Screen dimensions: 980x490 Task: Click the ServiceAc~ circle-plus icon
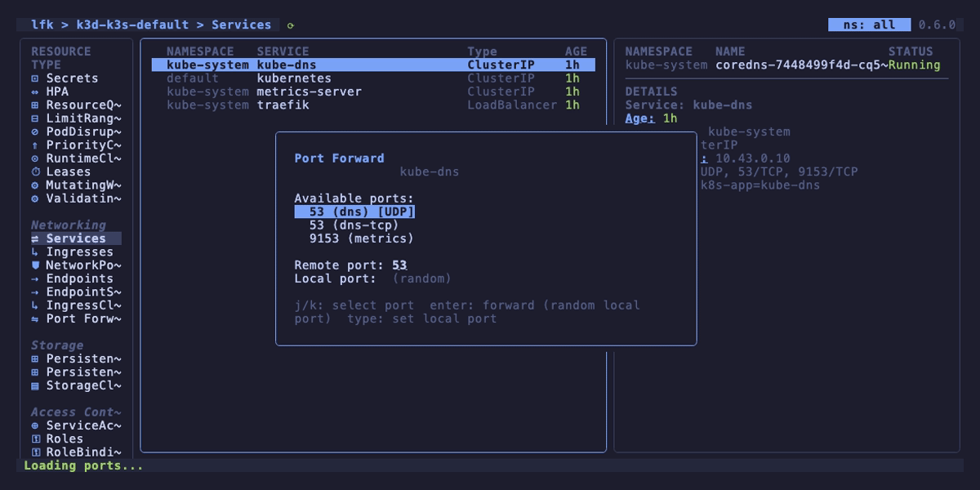[x=35, y=425]
